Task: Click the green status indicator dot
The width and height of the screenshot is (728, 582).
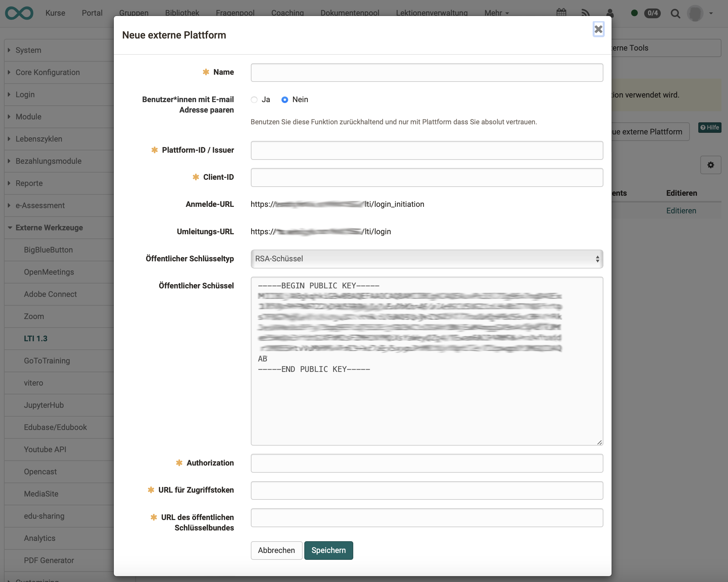Action: (x=634, y=13)
